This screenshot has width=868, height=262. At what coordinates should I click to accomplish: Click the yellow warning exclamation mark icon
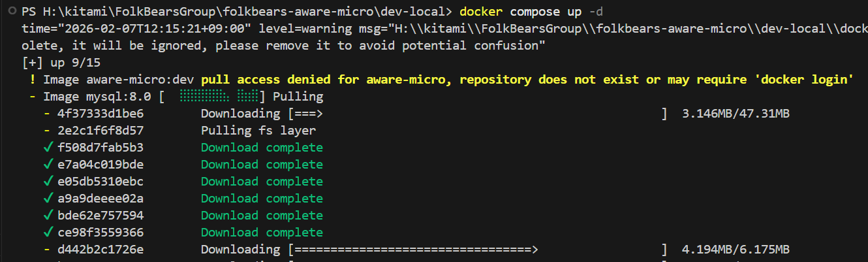(x=32, y=80)
